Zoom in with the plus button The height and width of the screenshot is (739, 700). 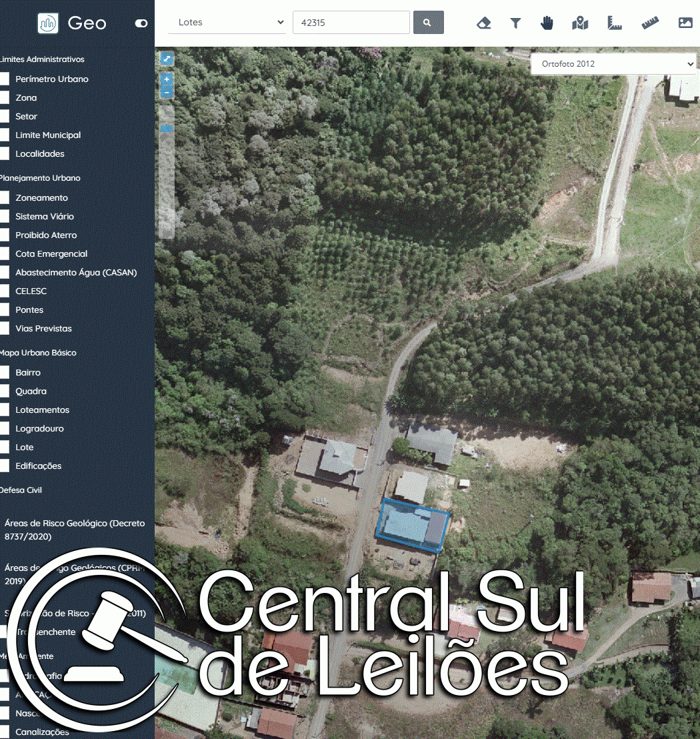coord(167,79)
